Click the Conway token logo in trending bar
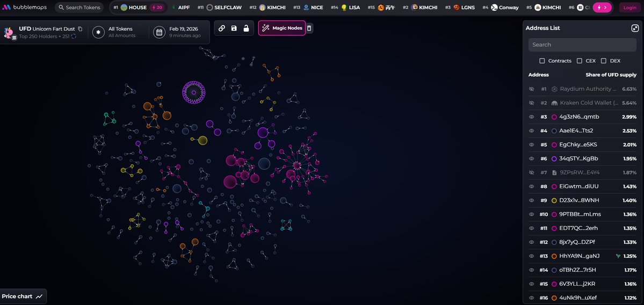644x305 pixels. coord(494,8)
